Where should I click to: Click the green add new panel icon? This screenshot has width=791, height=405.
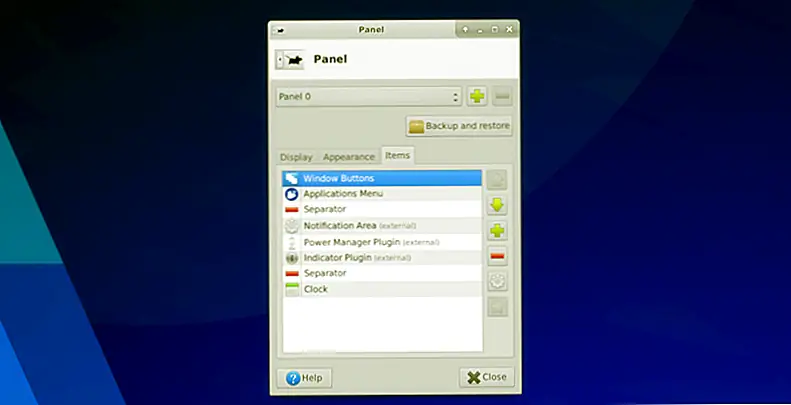[478, 97]
